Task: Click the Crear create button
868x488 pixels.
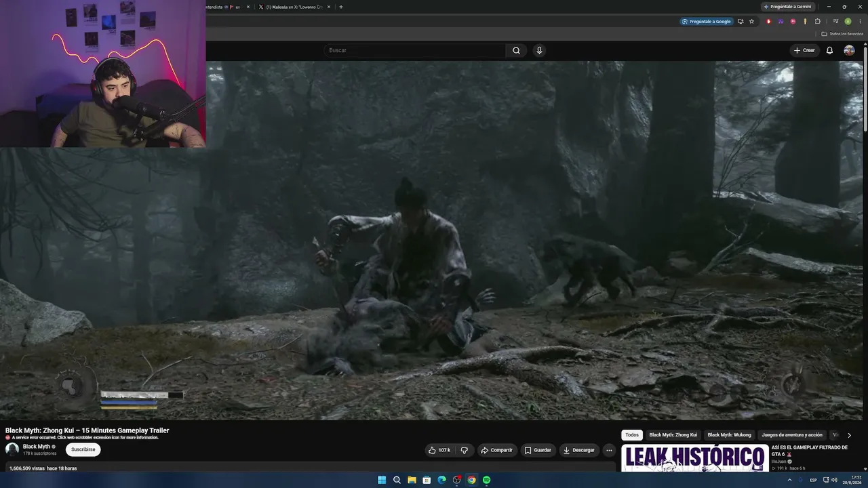Action: pos(805,50)
